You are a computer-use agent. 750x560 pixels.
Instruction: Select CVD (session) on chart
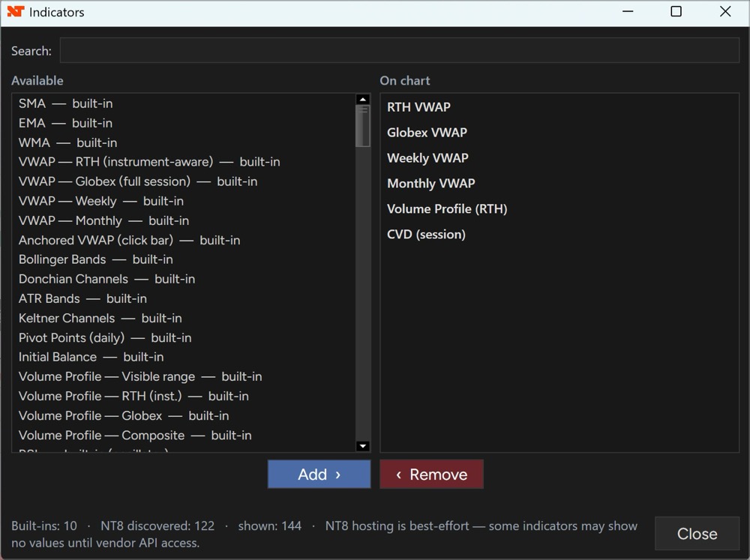pos(559,235)
